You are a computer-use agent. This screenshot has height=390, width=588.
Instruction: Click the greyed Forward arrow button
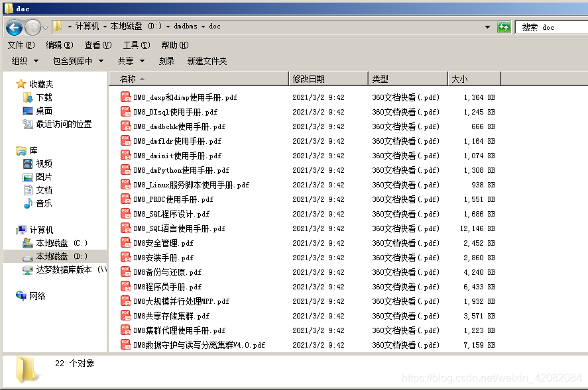[x=32, y=27]
